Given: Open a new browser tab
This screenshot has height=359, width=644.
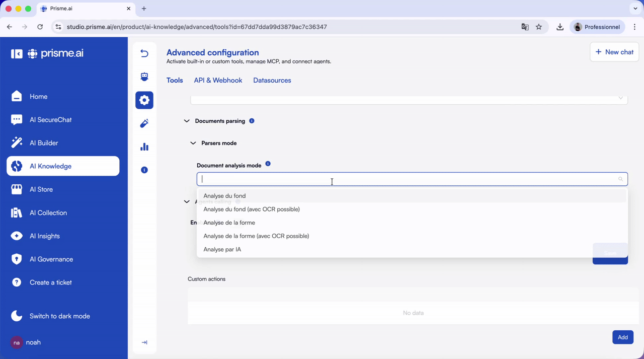Looking at the screenshot, I should pyautogui.click(x=144, y=9).
